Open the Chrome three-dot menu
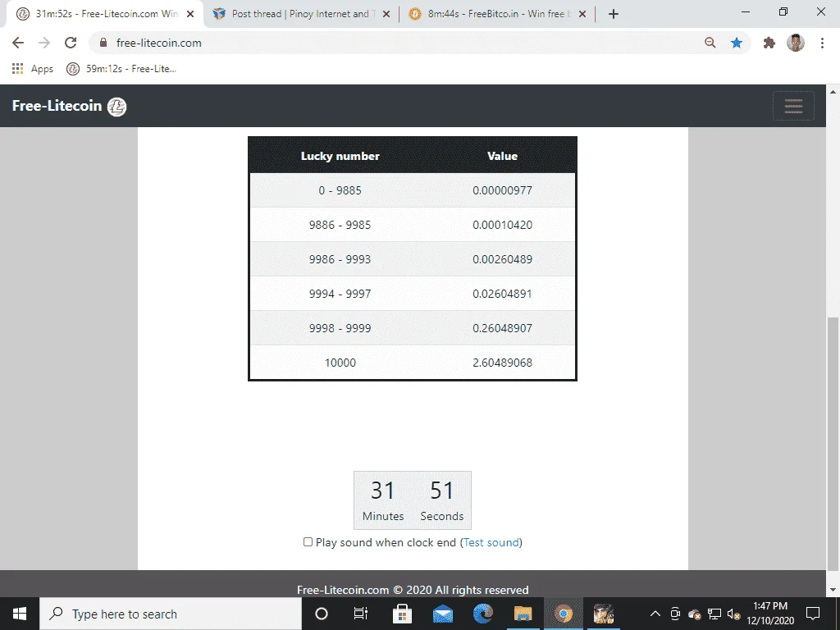The height and width of the screenshot is (630, 840). click(822, 43)
